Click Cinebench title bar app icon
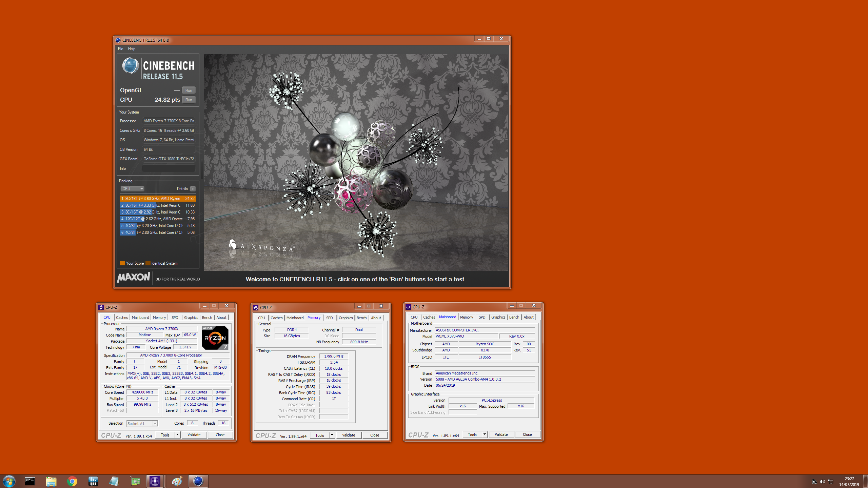The height and width of the screenshot is (488, 868). point(118,40)
